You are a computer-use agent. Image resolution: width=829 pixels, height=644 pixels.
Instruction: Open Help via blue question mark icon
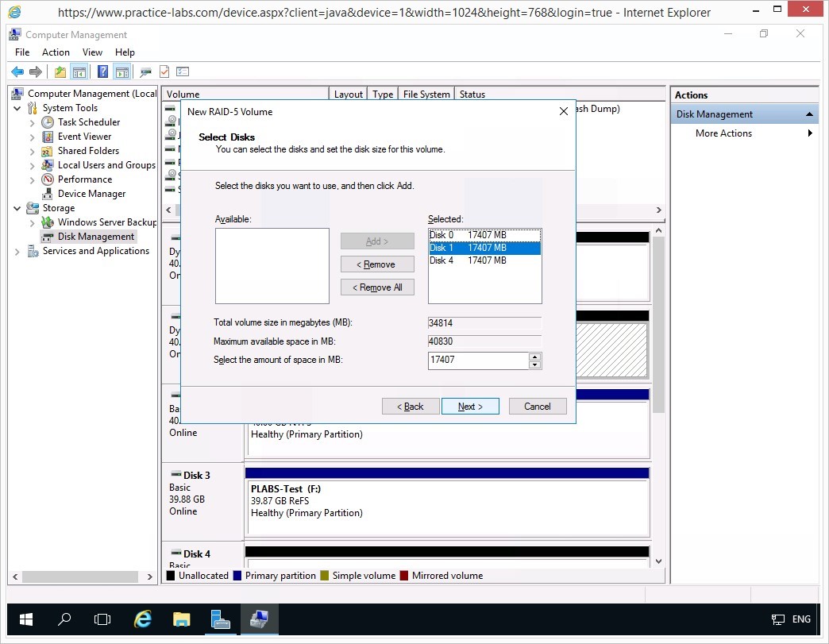pyautogui.click(x=102, y=71)
